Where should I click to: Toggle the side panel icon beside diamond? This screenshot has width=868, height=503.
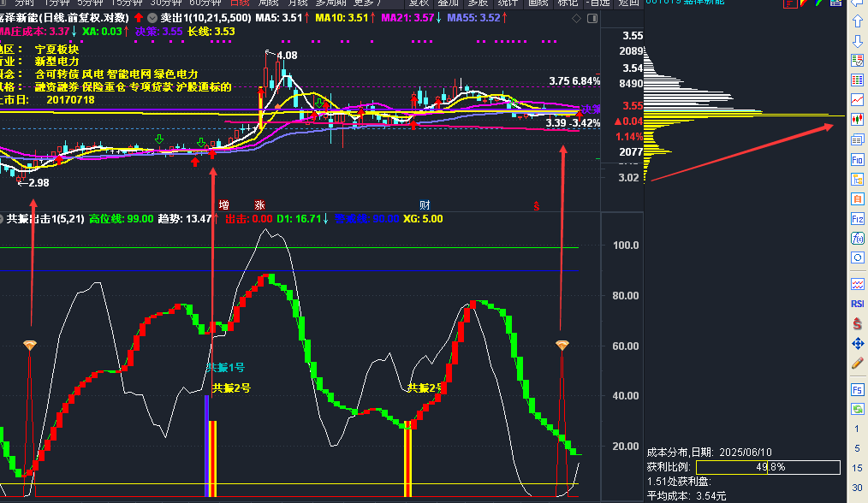tap(592, 18)
